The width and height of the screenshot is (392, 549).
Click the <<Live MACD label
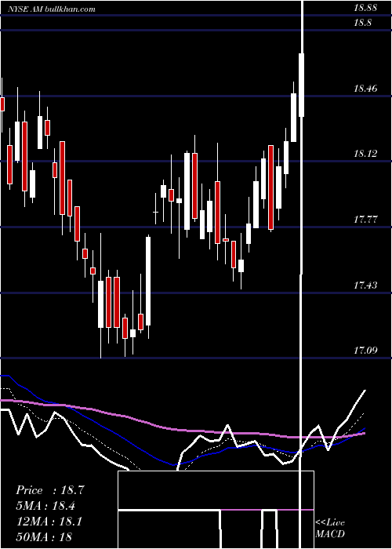(330, 529)
